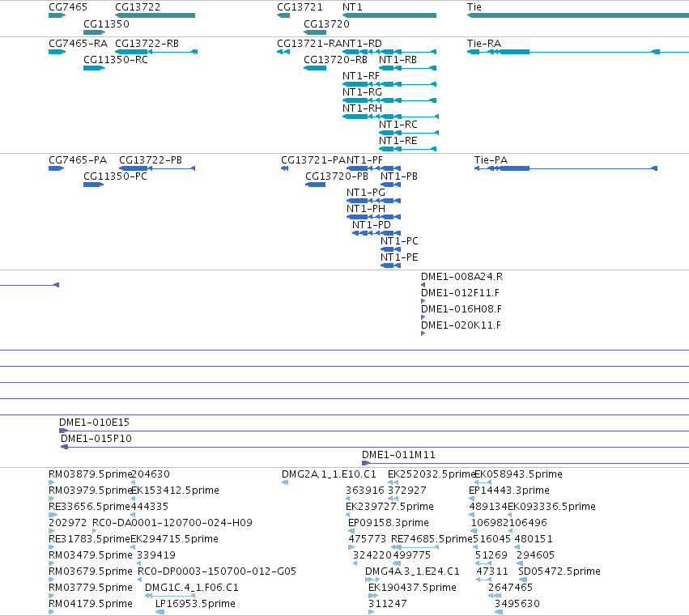Click EST label RM04179.5prime
This screenshot has width=689, height=616.
[91, 604]
